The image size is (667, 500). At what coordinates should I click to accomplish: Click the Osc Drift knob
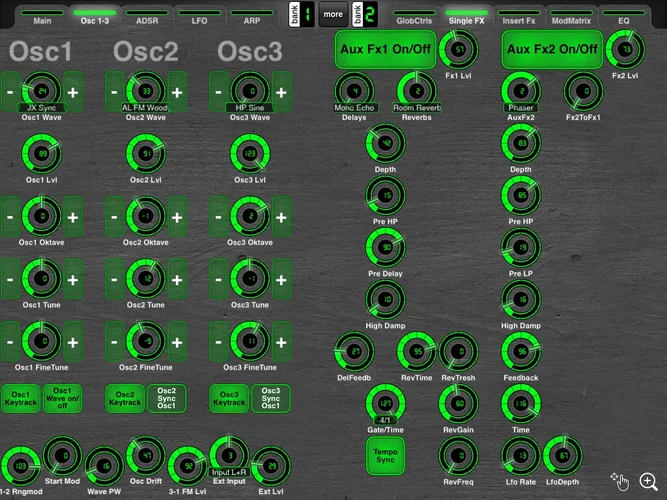click(146, 456)
